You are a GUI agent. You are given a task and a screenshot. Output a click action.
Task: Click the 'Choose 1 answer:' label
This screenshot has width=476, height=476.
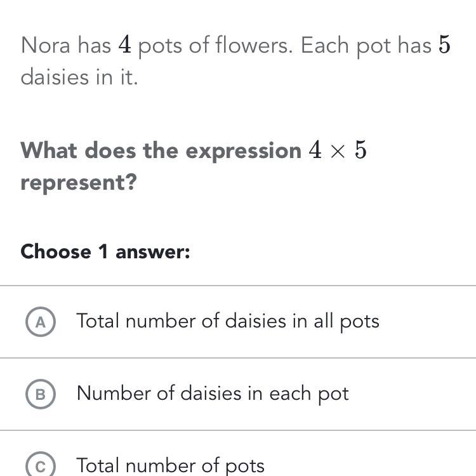click(105, 252)
